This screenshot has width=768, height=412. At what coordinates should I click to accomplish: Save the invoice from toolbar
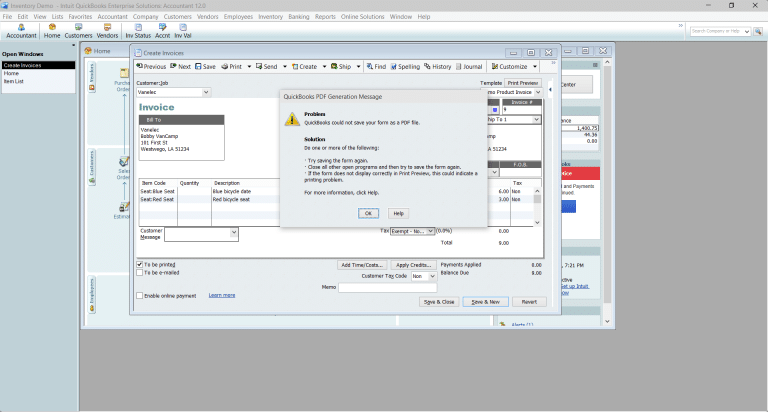pos(205,67)
